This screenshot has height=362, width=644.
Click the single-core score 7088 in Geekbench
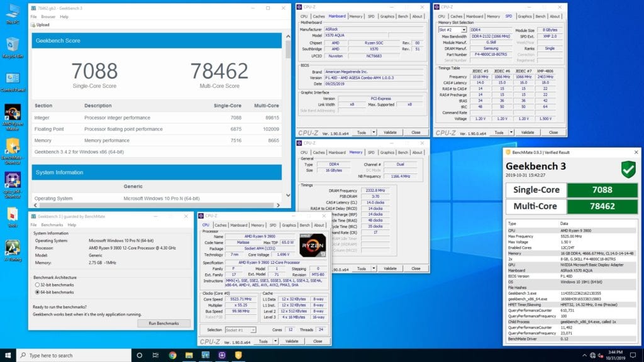(x=94, y=71)
